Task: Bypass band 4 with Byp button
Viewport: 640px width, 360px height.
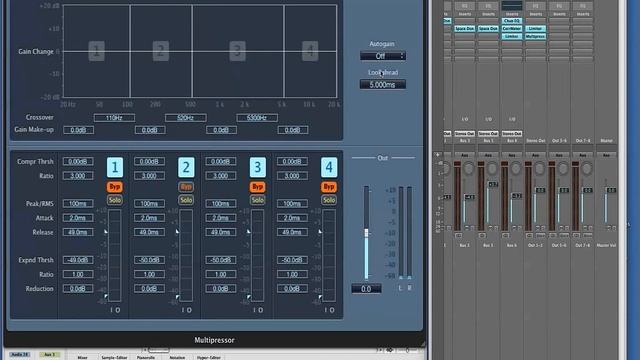Action: click(x=329, y=187)
